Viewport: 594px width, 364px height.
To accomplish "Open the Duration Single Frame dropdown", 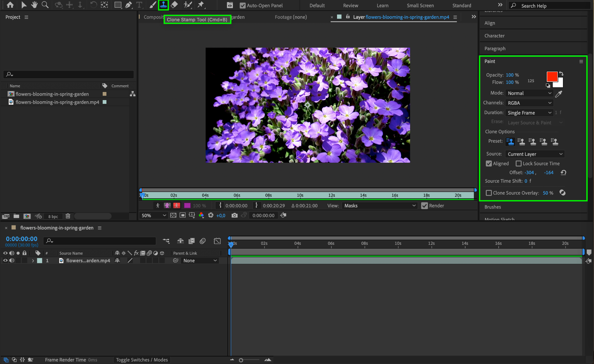I will point(529,113).
